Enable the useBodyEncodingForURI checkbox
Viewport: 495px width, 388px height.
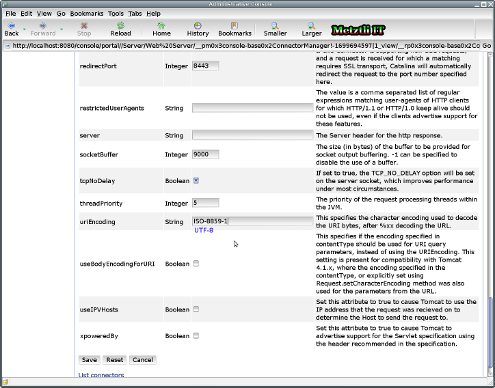point(196,263)
